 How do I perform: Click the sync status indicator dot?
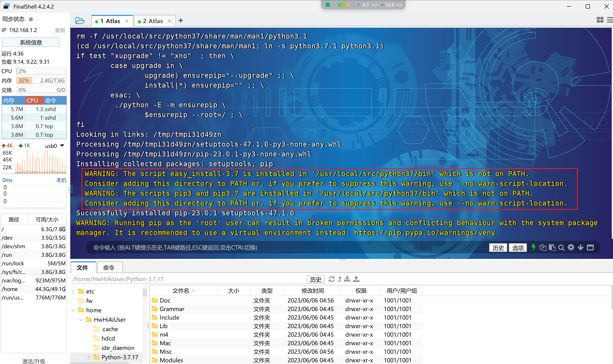(x=31, y=19)
